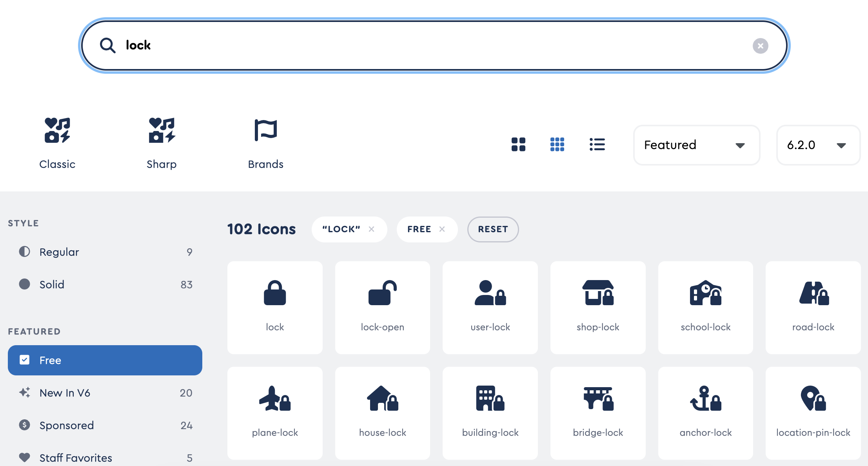The height and width of the screenshot is (466, 868).
Task: Switch to compact grid view
Action: pyautogui.click(x=557, y=144)
